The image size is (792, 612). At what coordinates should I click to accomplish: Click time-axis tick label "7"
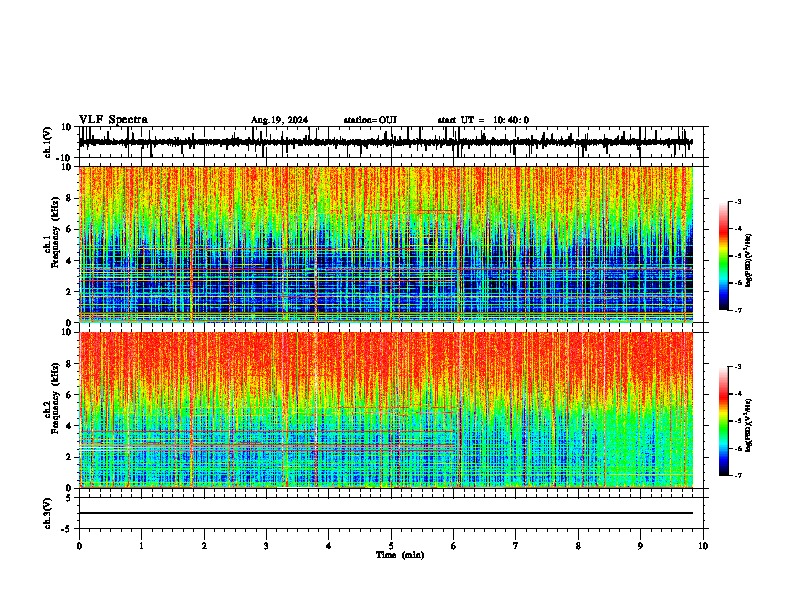[x=516, y=546]
